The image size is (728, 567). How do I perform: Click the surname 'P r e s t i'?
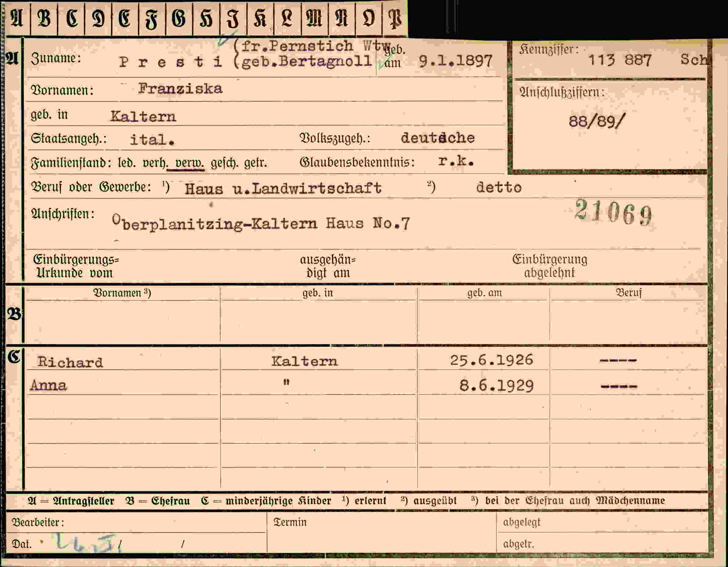171,62
